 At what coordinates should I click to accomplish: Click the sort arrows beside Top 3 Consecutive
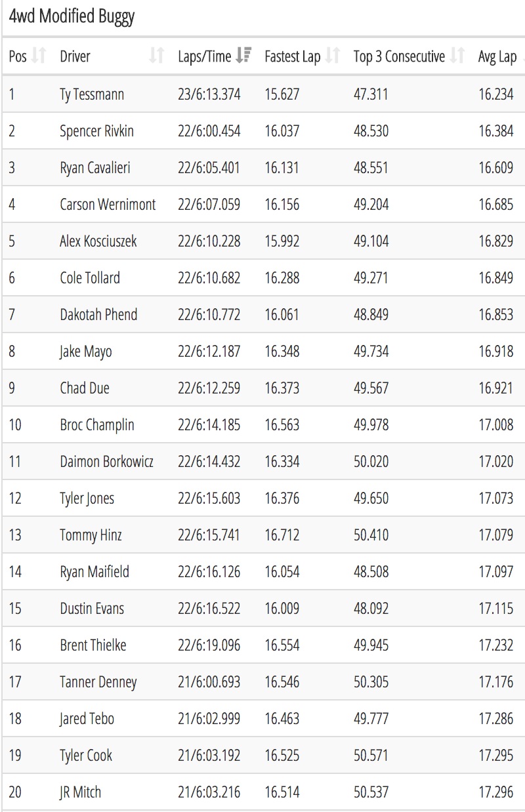(458, 56)
